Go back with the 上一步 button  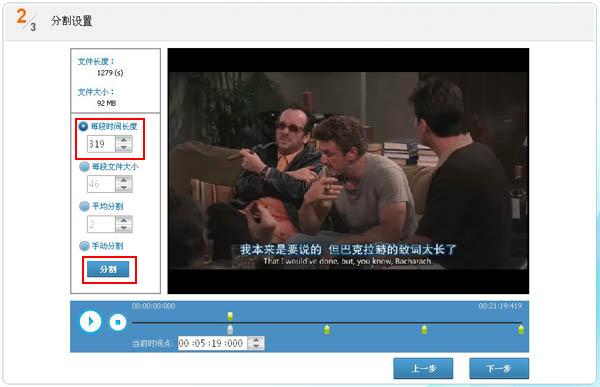tap(423, 369)
